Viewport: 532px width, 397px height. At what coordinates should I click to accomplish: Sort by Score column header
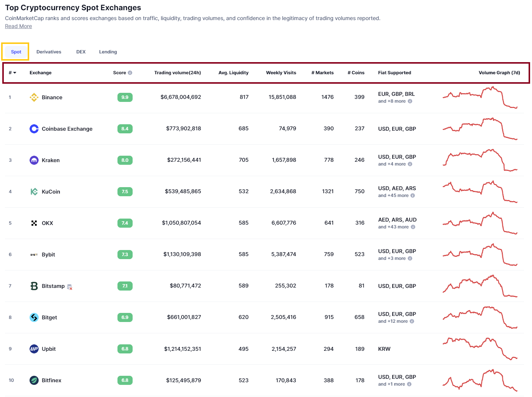click(119, 73)
